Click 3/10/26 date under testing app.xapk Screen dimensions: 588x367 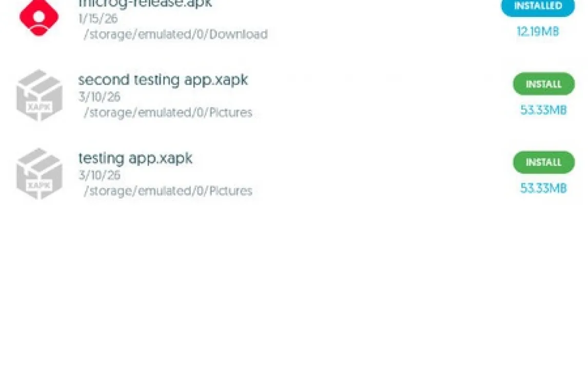100,175
